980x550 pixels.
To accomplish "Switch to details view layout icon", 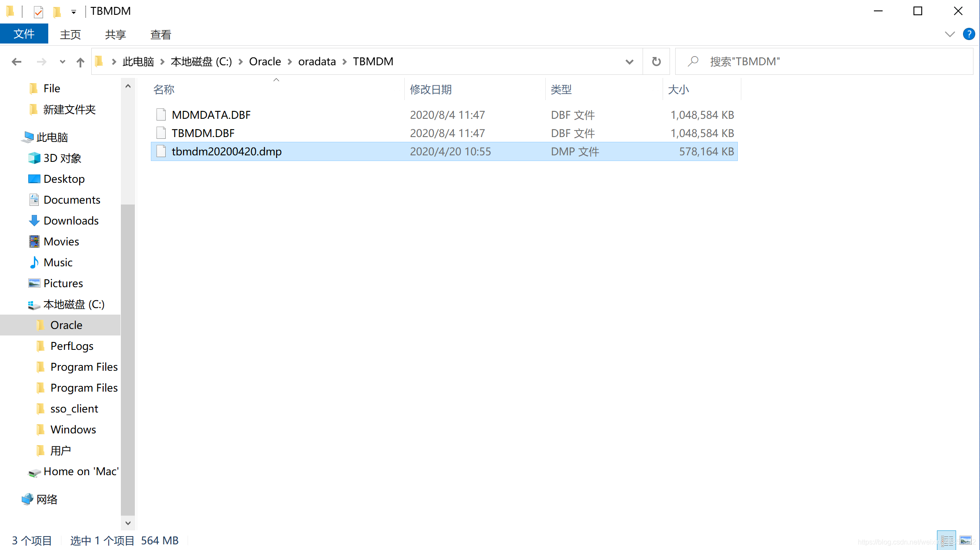I will (x=946, y=540).
